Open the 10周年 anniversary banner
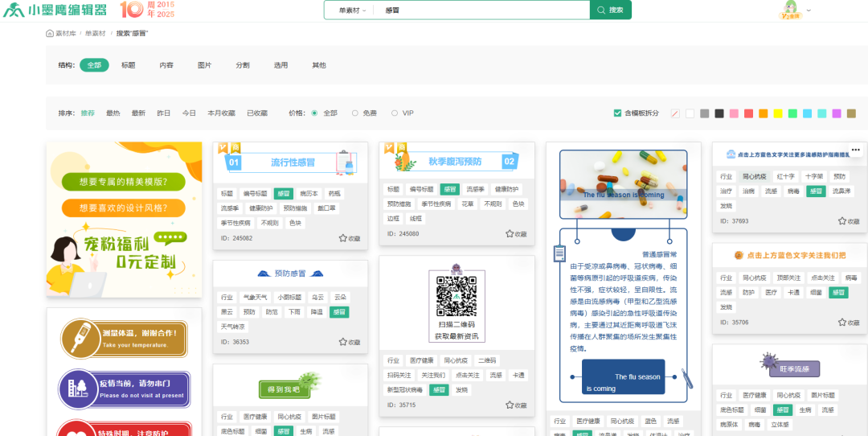The image size is (868, 436). (147, 10)
